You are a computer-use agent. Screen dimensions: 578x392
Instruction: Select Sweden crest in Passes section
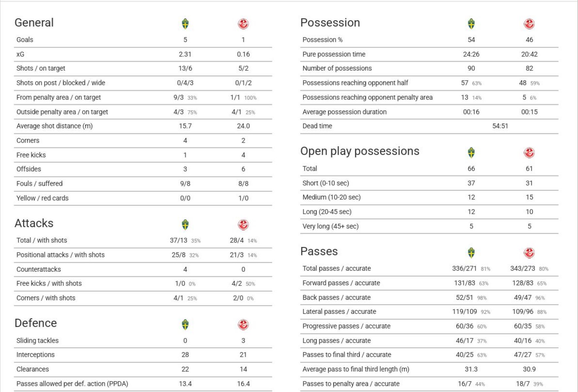[x=471, y=253]
